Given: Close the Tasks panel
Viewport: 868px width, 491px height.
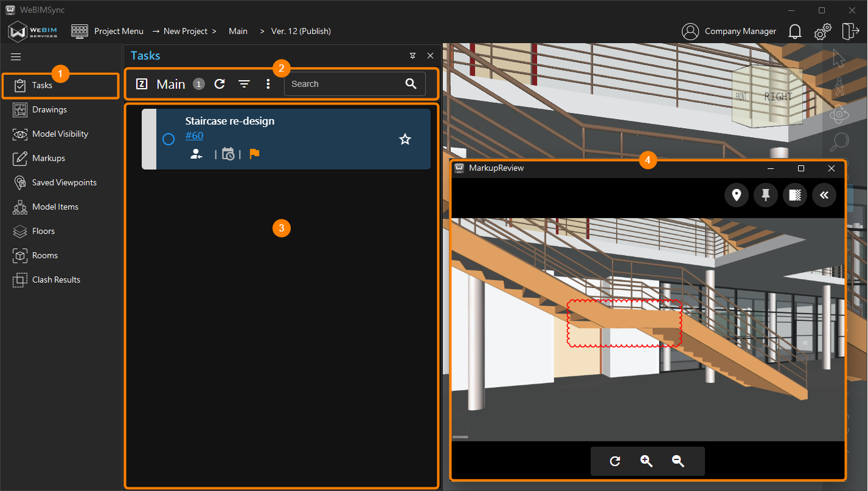Looking at the screenshot, I should pyautogui.click(x=430, y=56).
